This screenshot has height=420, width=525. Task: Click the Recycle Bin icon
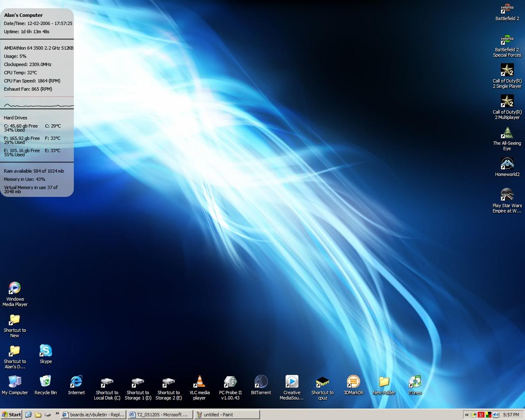point(46,382)
